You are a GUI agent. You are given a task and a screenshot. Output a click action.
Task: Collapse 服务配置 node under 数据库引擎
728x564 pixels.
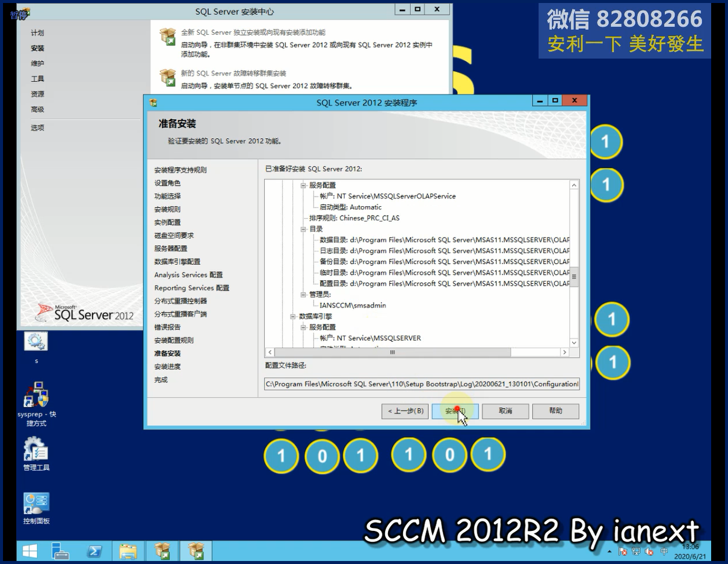303,327
